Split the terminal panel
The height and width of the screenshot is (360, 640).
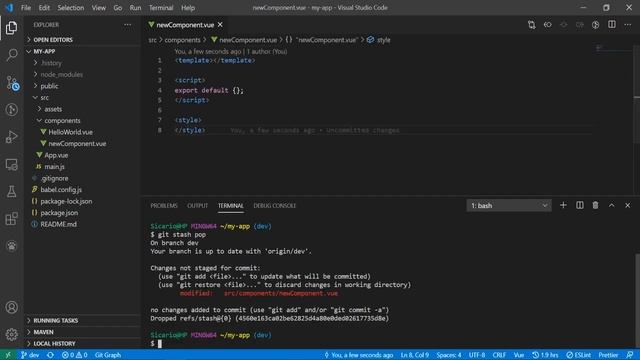point(580,205)
